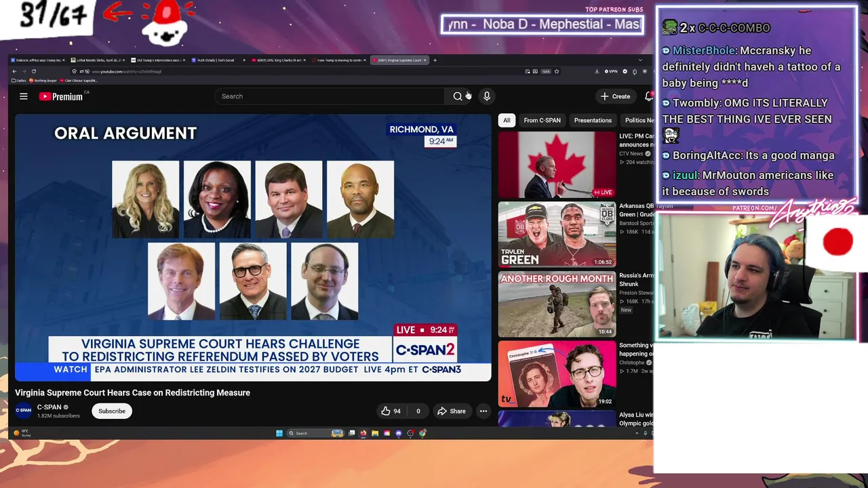Open Google Chrome from the taskbar
The height and width of the screenshot is (488, 868).
coord(422,433)
